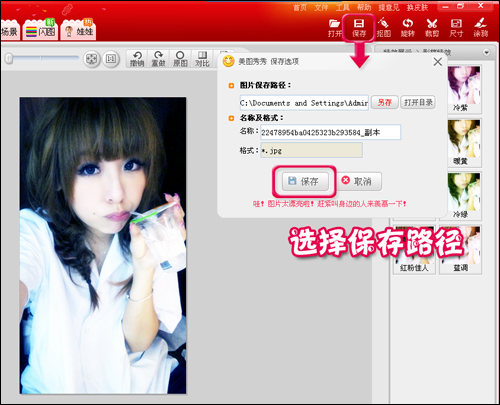500x405 pixels.
Task: Open the 工具 (Tools) menu
Action: 342,7
